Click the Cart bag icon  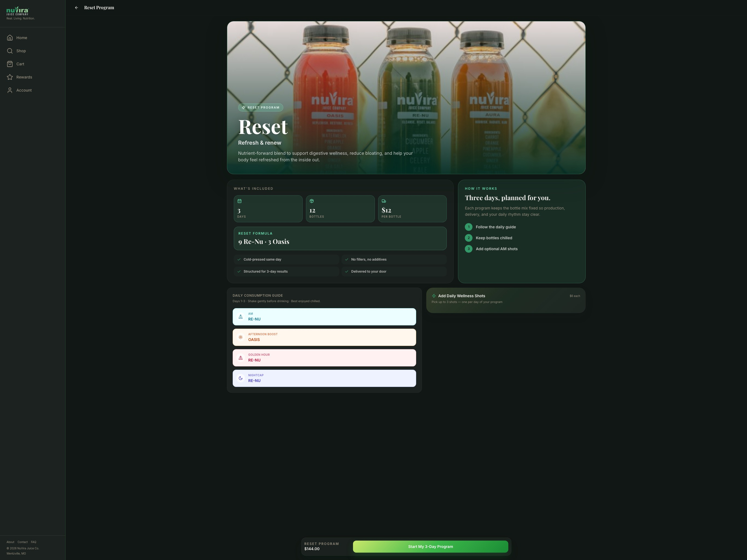click(x=10, y=64)
